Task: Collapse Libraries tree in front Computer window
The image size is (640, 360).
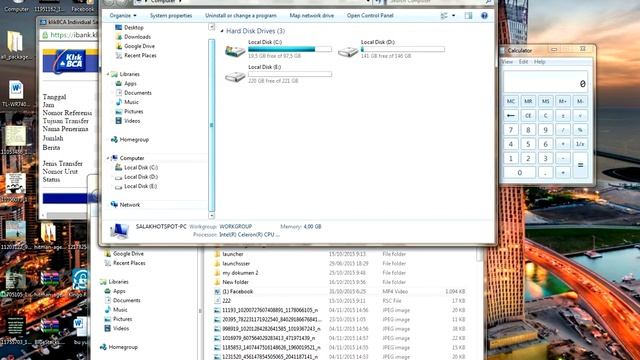Action: tap(108, 74)
